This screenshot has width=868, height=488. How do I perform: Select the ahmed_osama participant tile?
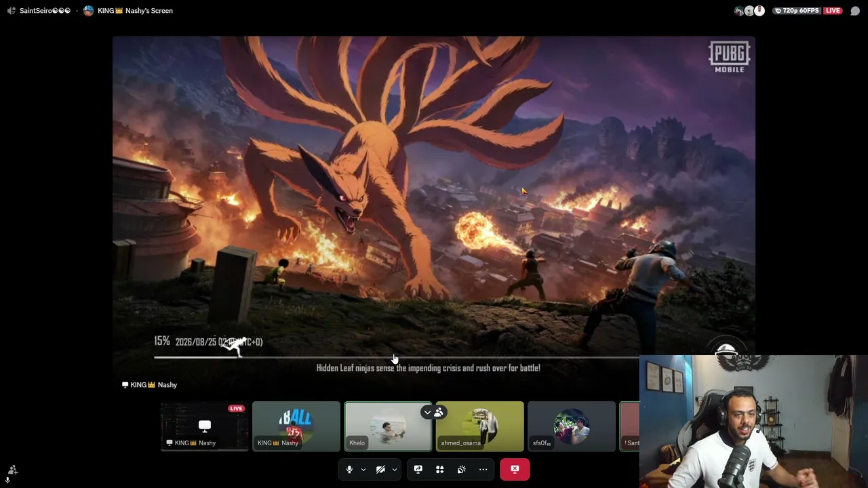480,426
